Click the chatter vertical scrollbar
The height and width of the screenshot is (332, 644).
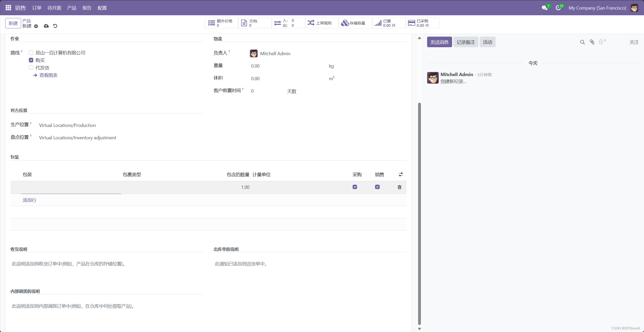pos(419,214)
